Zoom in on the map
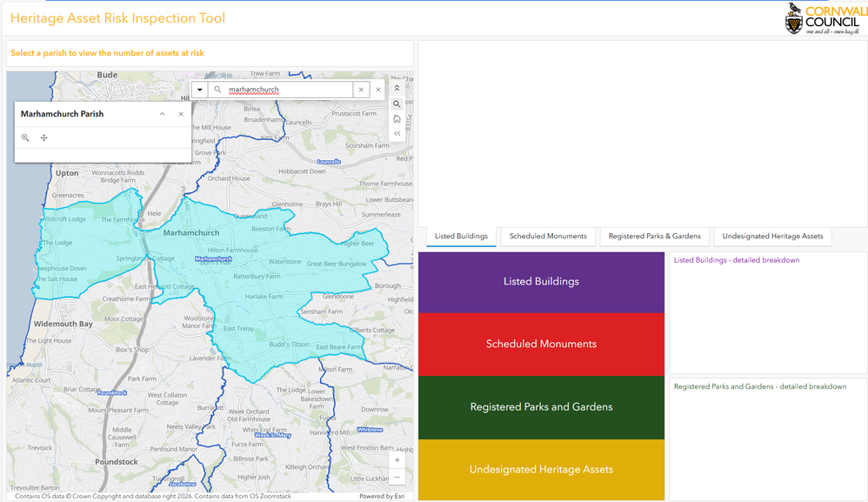Image resolution: width=868 pixels, height=502 pixels. 397,460
